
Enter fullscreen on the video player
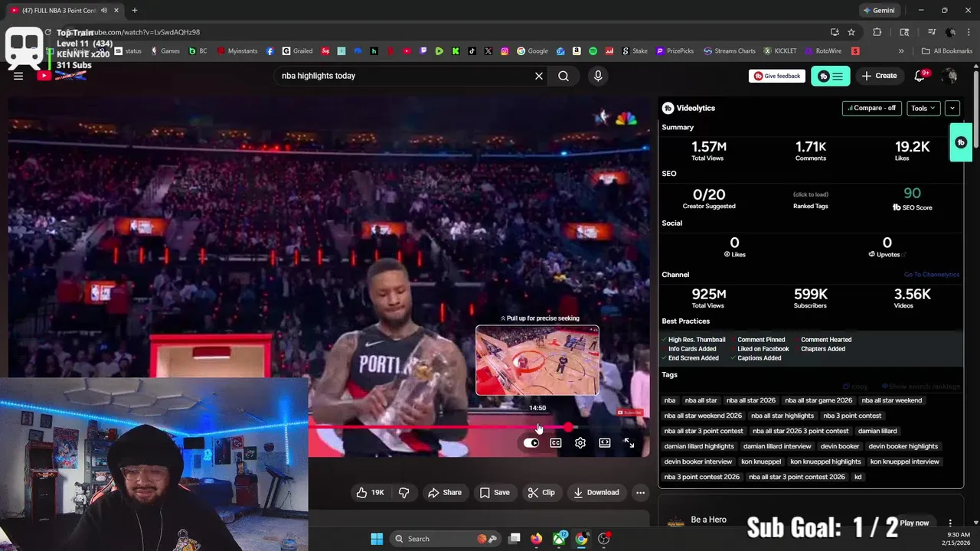click(x=629, y=443)
